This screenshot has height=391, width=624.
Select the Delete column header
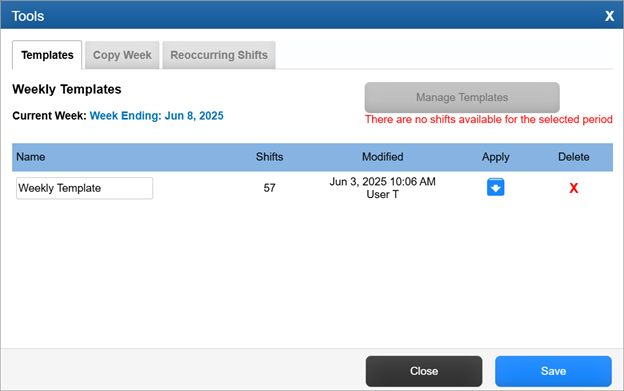coord(573,157)
